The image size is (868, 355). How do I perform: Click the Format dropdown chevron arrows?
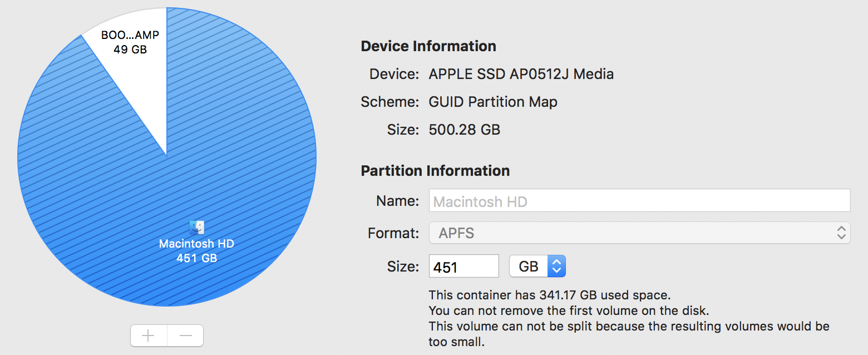pyautogui.click(x=841, y=233)
